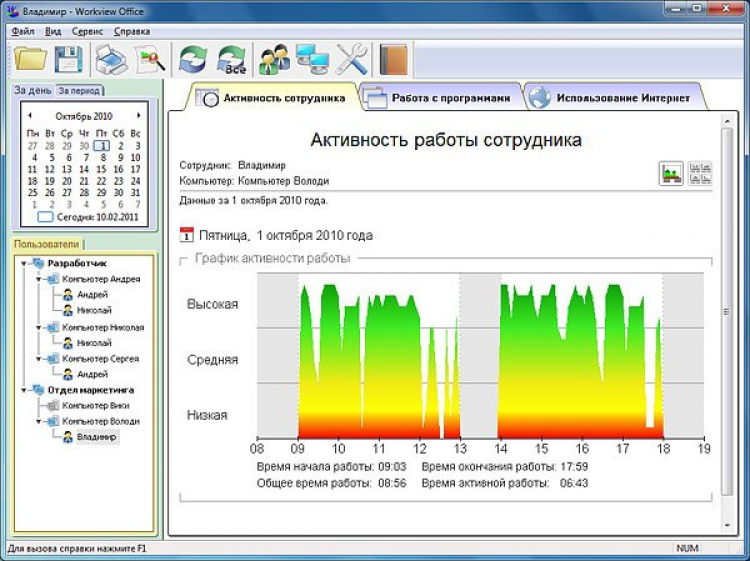The width and height of the screenshot is (750, 561).
Task: Select the single chart view icon
Action: click(671, 173)
